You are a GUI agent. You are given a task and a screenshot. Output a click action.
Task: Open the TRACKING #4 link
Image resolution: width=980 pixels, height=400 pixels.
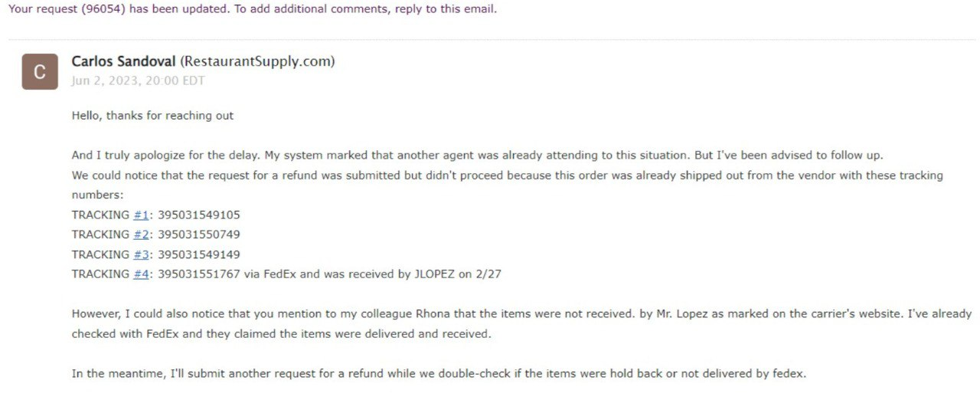coord(141,274)
